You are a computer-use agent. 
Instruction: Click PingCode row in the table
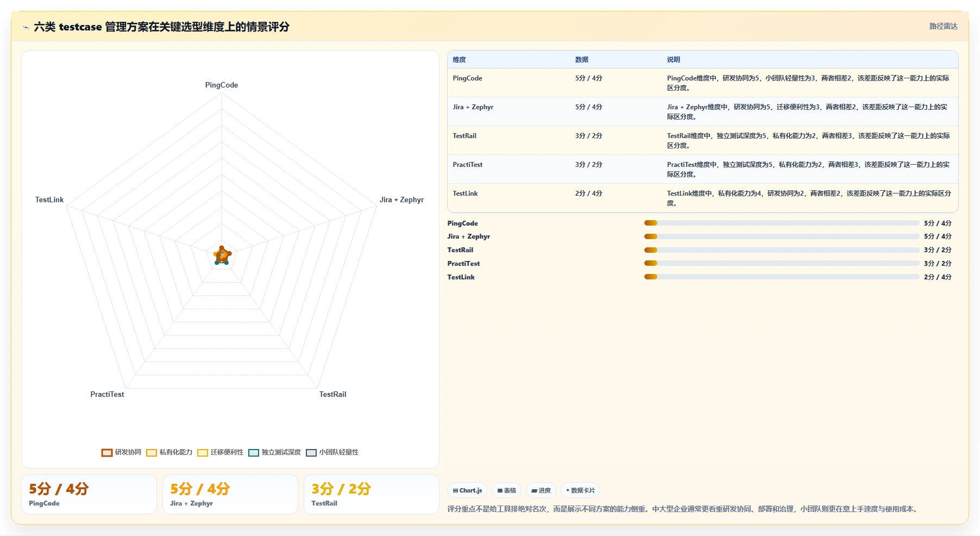702,83
